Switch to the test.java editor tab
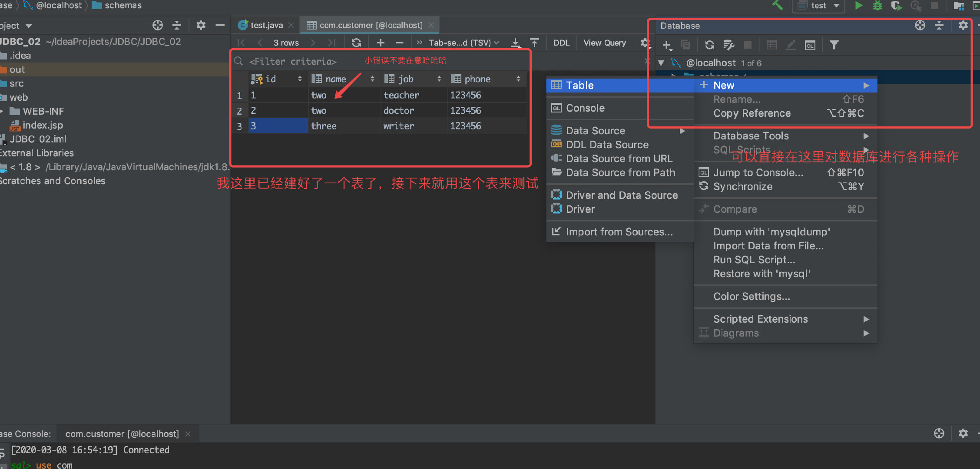The width and height of the screenshot is (980, 469). point(265,25)
